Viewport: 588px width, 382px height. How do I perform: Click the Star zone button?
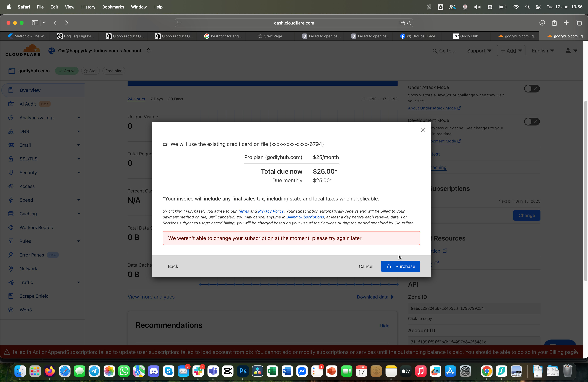coord(90,71)
